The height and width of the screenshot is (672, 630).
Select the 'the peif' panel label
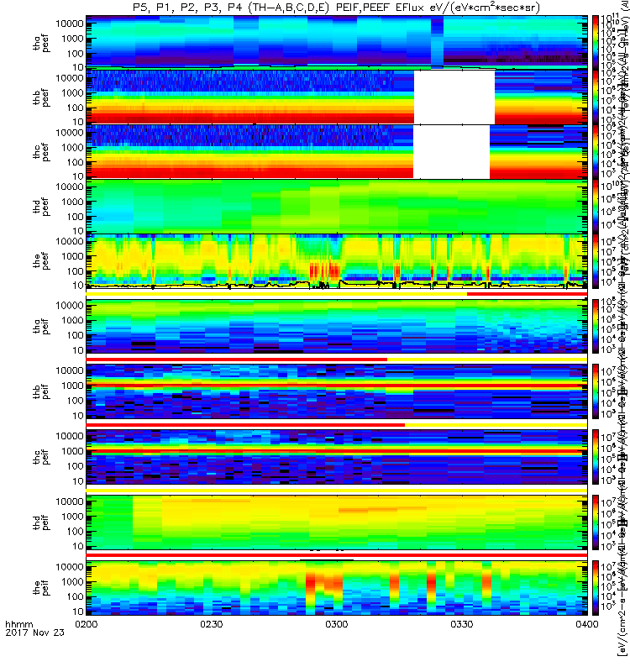click(x=41, y=587)
